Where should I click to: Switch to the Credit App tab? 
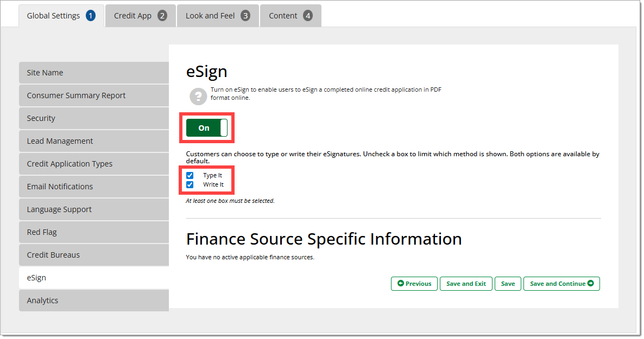coord(140,16)
